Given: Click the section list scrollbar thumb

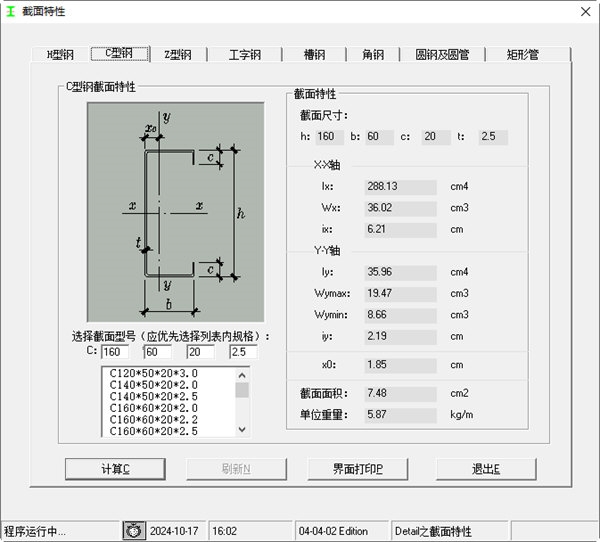Looking at the screenshot, I should click(x=242, y=390).
